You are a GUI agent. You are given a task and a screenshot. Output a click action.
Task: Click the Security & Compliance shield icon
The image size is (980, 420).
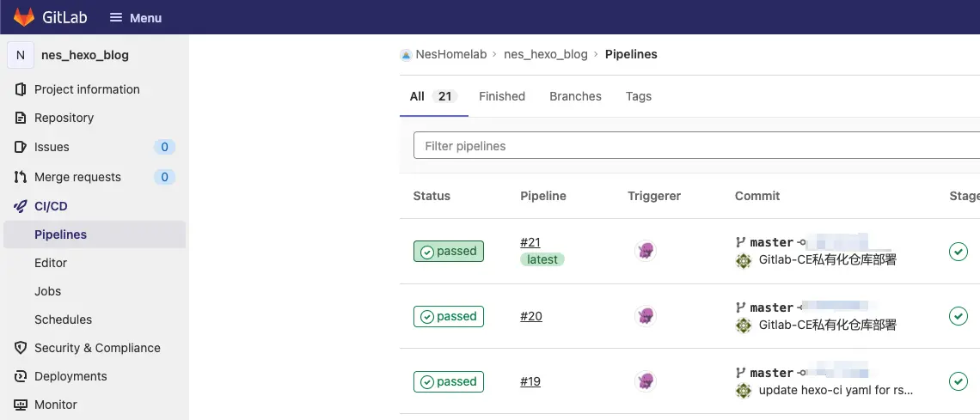click(x=21, y=348)
